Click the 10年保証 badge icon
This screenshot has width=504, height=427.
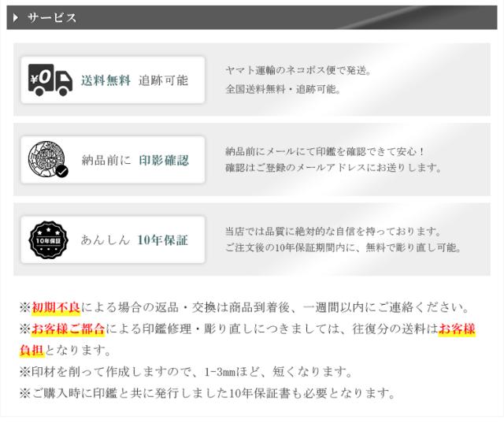tap(48, 239)
